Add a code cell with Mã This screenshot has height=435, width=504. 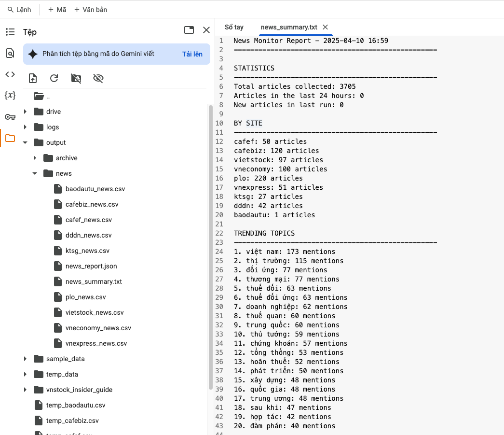click(57, 10)
